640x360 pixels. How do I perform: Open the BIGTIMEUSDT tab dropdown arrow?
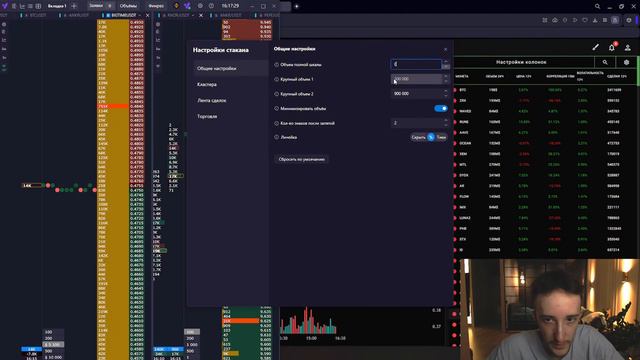click(140, 15)
